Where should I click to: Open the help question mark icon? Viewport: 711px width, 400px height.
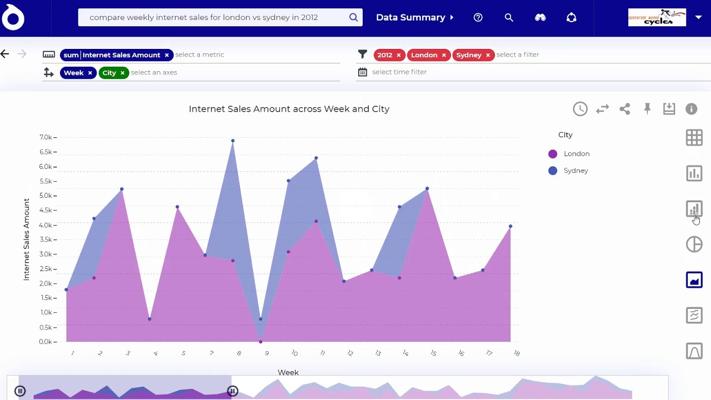tap(478, 17)
